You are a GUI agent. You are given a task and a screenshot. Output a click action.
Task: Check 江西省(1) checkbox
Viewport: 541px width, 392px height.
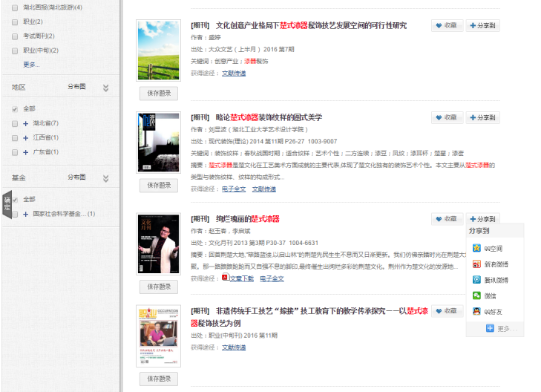[x=15, y=138]
